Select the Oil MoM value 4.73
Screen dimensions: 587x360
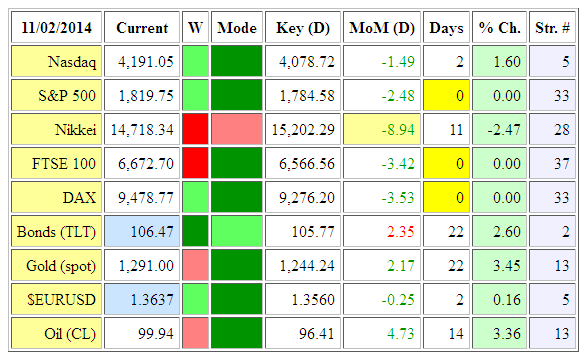click(382, 333)
